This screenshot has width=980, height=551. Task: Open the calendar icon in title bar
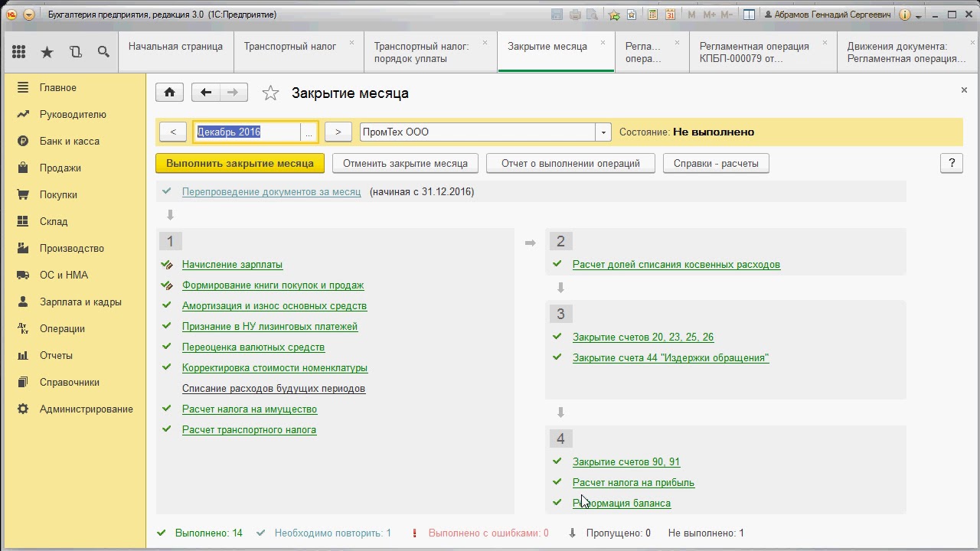click(x=671, y=15)
